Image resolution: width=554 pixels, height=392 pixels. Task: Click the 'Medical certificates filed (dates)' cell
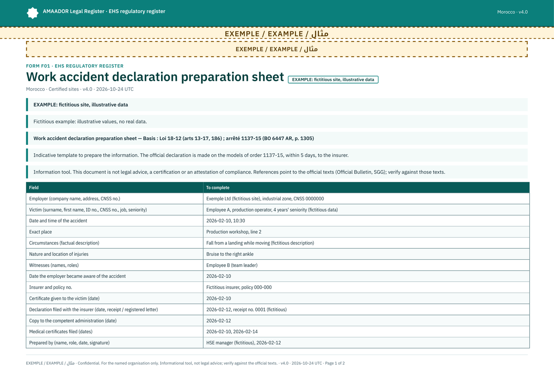pos(115,332)
